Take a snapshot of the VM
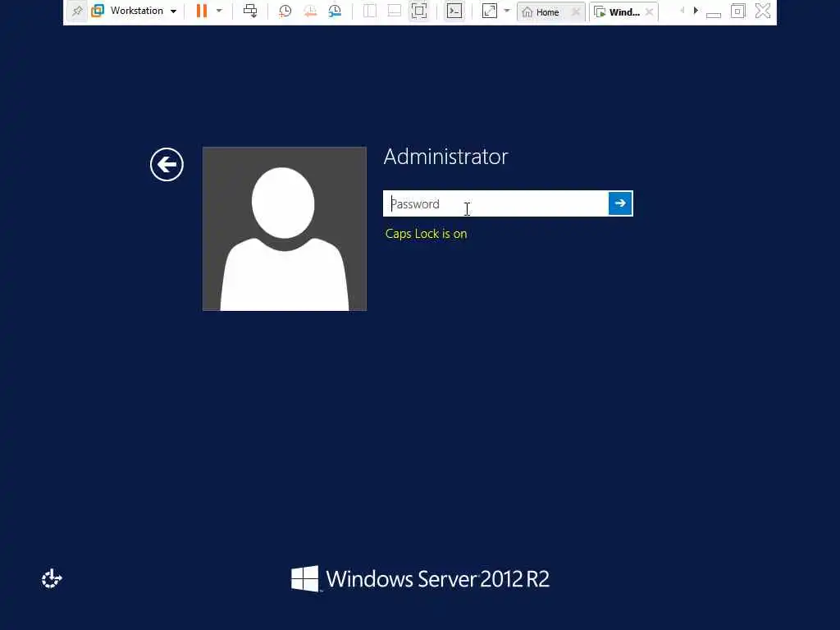840x630 pixels. pos(285,11)
